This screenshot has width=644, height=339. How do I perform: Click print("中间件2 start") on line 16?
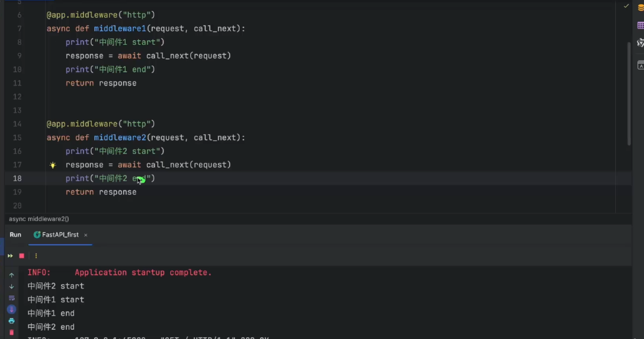(115, 151)
